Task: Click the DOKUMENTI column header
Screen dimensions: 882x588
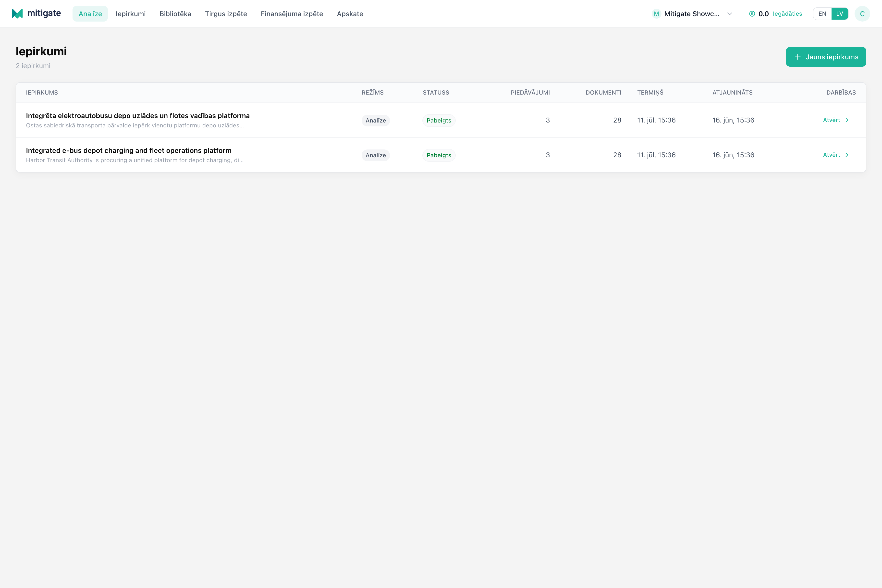Action: [x=603, y=93]
